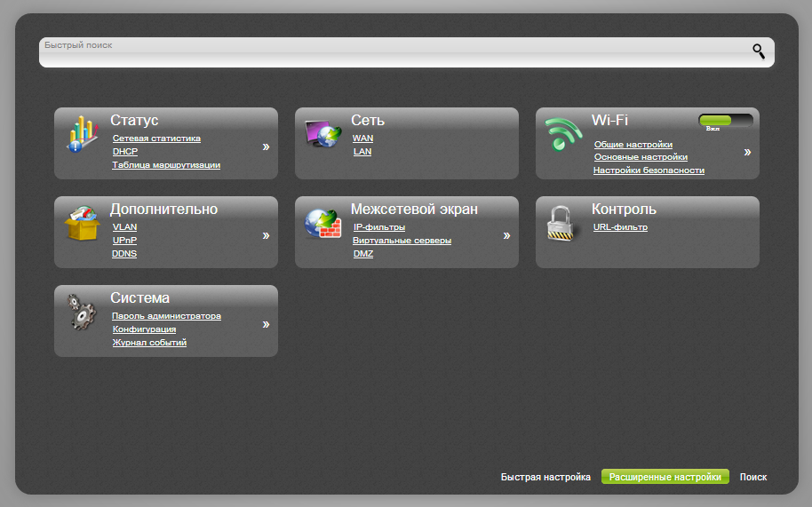
Task: Expand the Межсетевой экран section arrow
Action: click(506, 236)
